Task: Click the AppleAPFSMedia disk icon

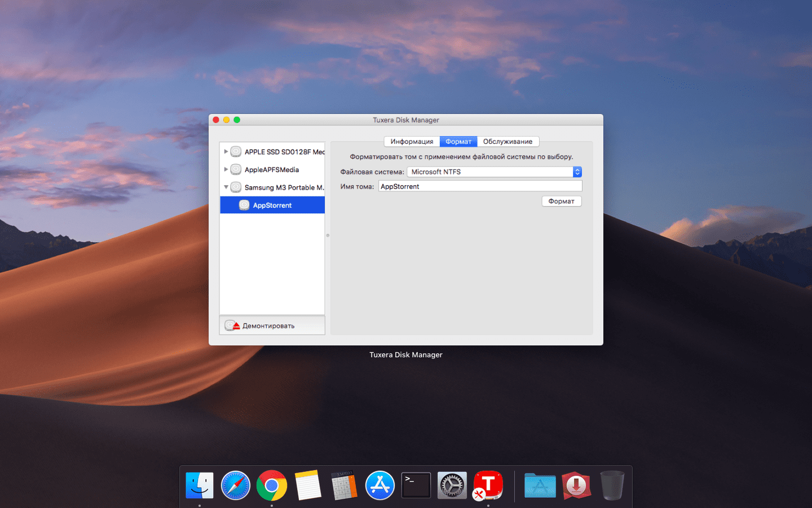Action: 235,169
